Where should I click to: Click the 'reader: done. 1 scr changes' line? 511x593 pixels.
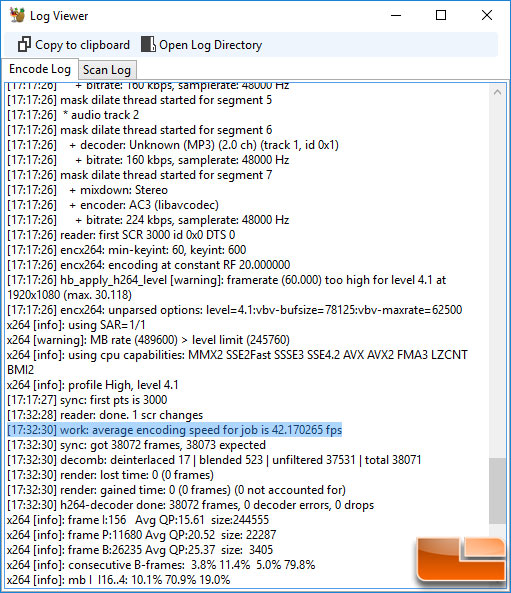point(105,415)
